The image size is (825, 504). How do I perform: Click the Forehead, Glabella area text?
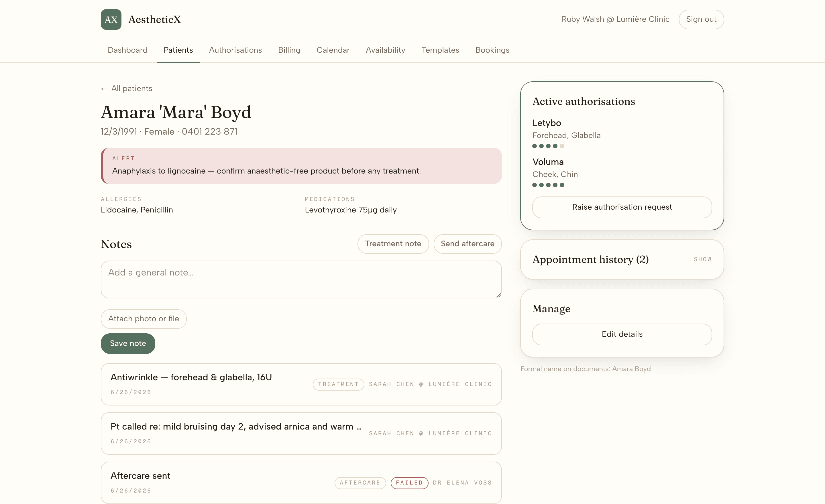pyautogui.click(x=566, y=135)
